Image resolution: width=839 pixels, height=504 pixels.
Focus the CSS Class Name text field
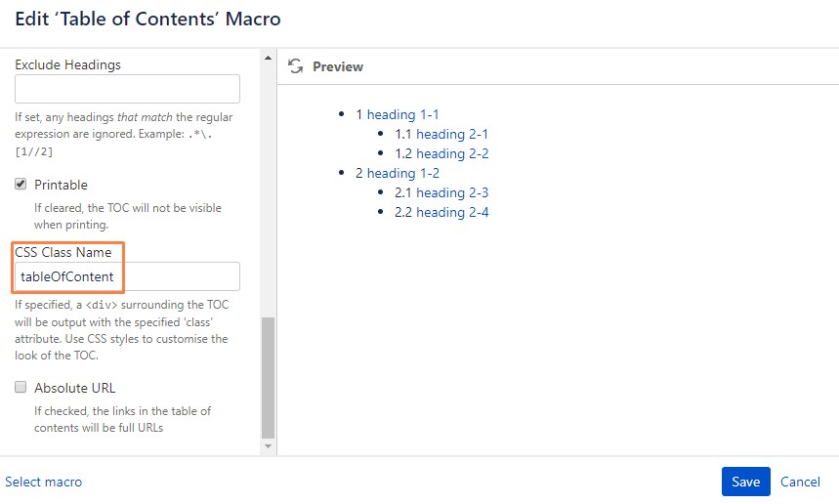tap(127, 276)
